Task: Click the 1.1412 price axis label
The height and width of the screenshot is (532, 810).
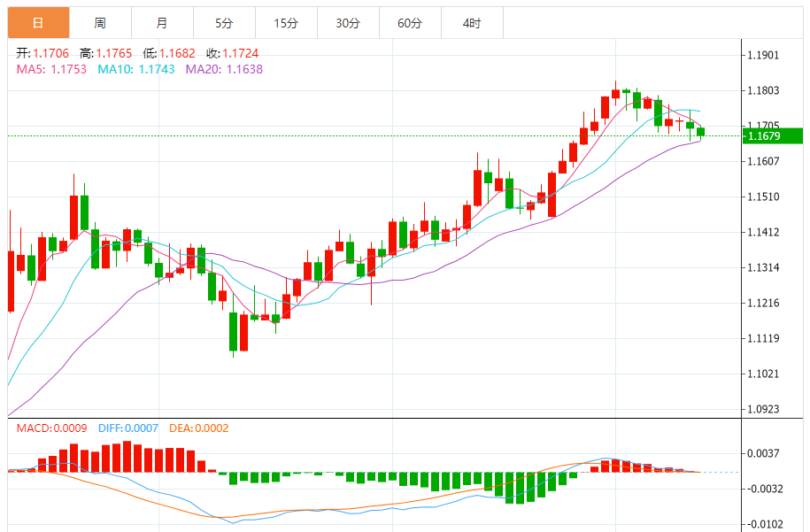Action: (763, 232)
